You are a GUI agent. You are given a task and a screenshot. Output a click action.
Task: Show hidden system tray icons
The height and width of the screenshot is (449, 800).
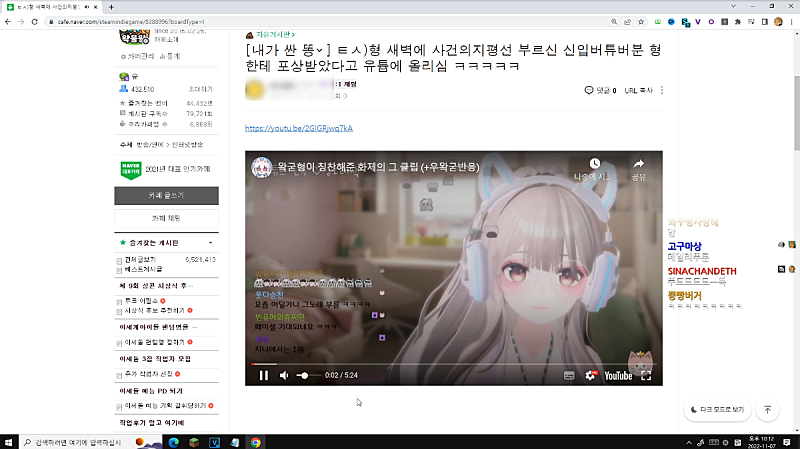(x=689, y=442)
